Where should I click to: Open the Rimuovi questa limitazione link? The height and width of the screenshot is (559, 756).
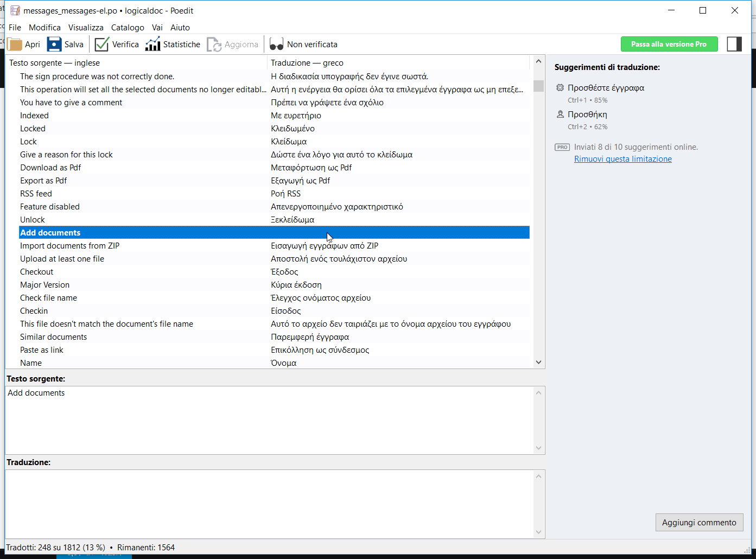point(622,159)
